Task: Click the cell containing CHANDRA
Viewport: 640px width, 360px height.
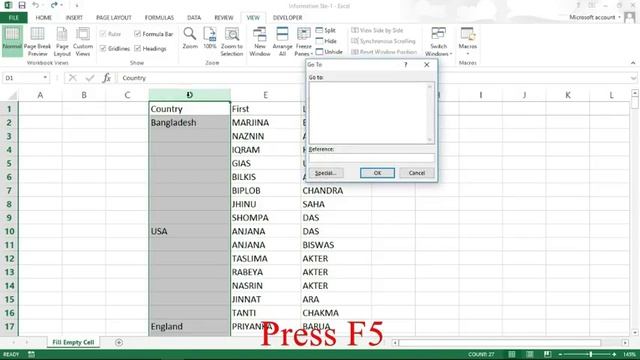Action: [336, 191]
